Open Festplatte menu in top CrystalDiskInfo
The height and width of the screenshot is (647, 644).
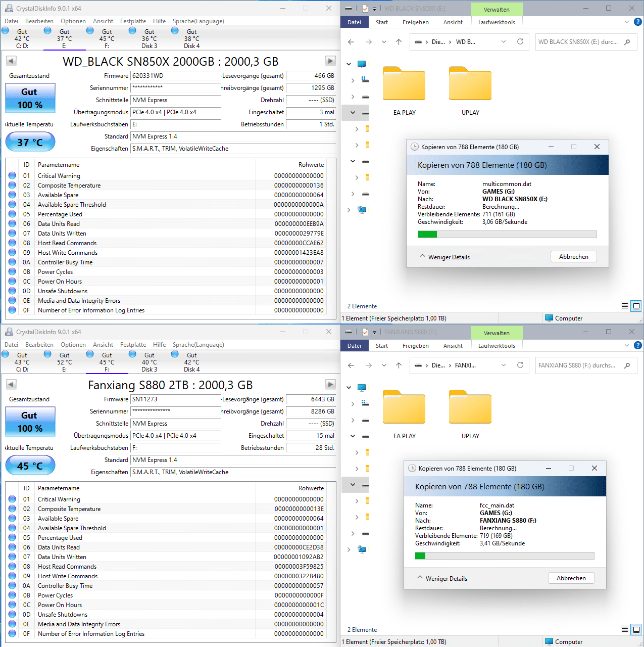pos(133,21)
